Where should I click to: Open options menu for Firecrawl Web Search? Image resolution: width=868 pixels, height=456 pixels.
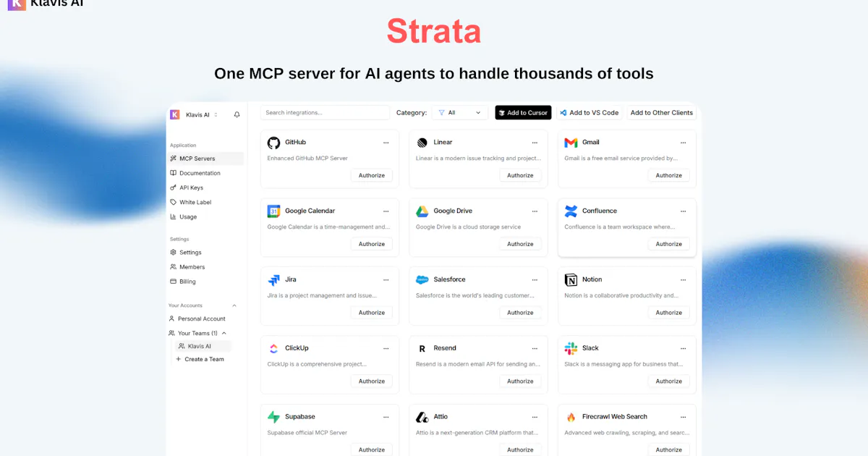684,417
